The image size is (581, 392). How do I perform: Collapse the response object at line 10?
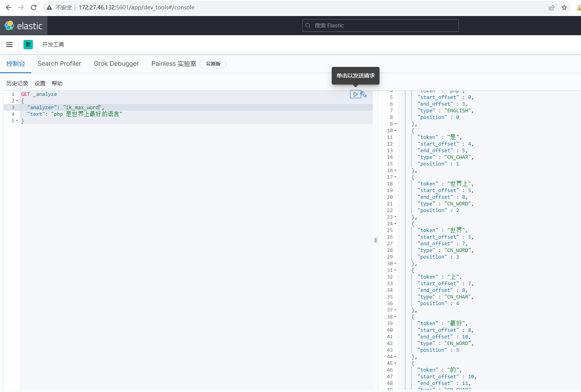[x=395, y=131]
